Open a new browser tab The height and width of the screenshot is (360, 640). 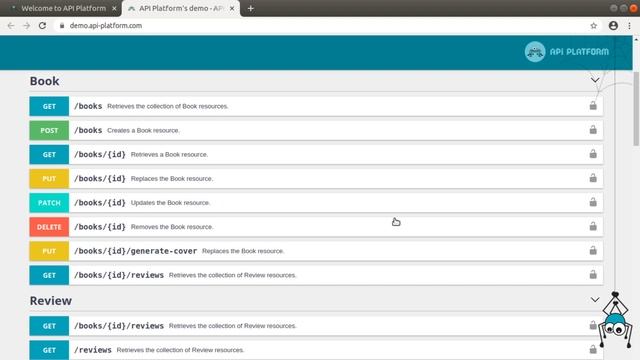(251, 8)
